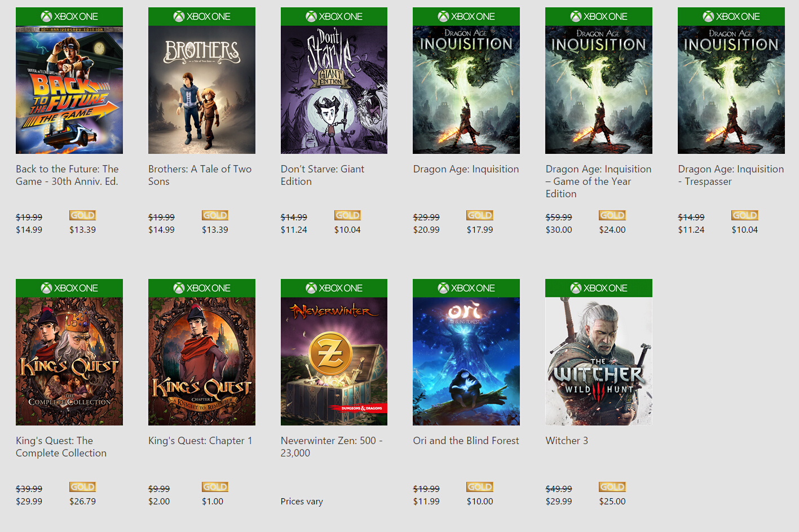799x532 pixels.
Task: Open Dragon Age: Inquisition - Trespasser title link
Action: [x=731, y=175]
